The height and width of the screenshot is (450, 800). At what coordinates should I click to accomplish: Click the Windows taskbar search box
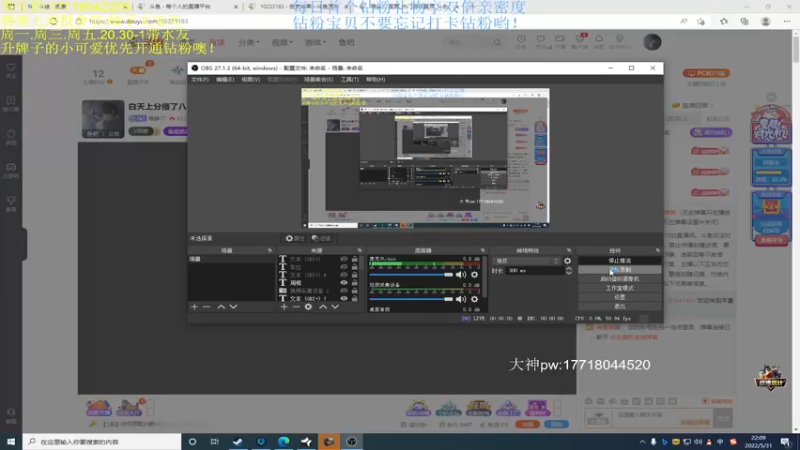tap(102, 441)
